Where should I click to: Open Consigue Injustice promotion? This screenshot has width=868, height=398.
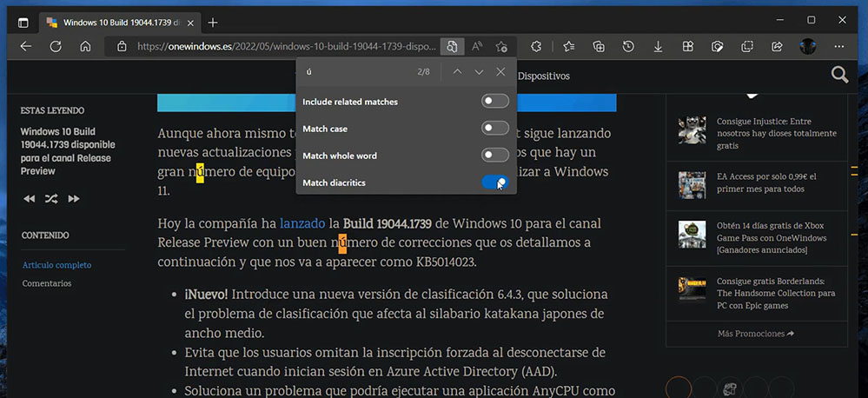[x=776, y=134]
